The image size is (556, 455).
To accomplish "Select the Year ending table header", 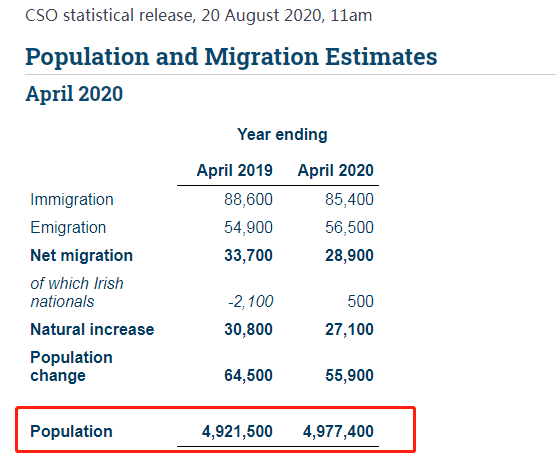I will [282, 134].
